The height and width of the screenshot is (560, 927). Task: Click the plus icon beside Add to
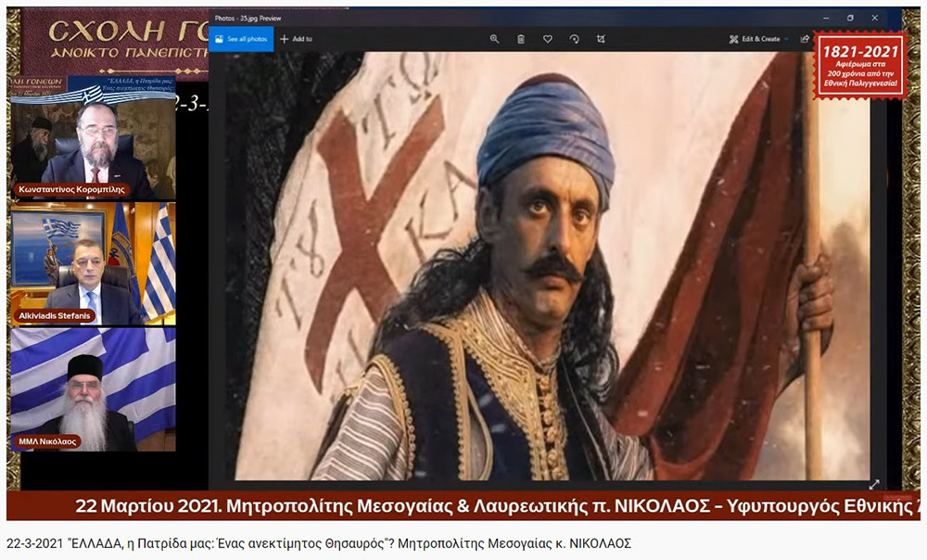(285, 39)
